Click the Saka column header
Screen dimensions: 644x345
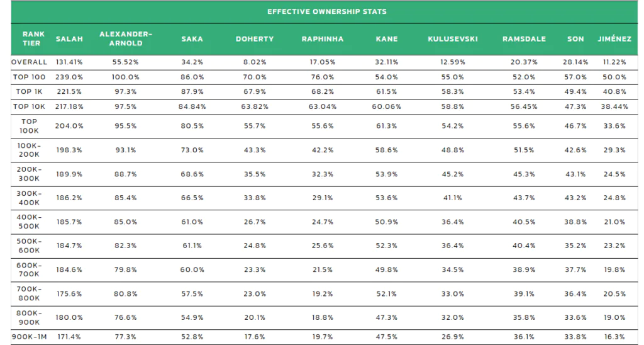point(192,39)
